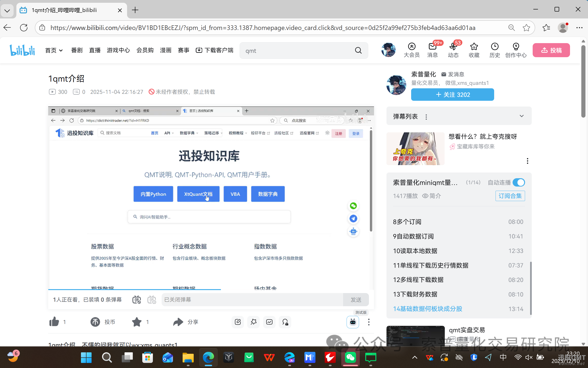Viewport: 588px width, 368px height.
Task: Open the danmaku settings icon
Action: 152,300
